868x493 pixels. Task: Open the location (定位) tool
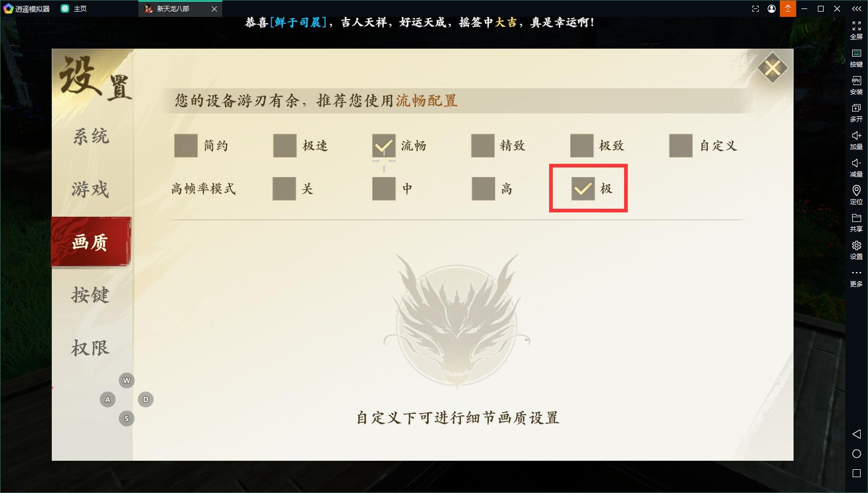(856, 195)
